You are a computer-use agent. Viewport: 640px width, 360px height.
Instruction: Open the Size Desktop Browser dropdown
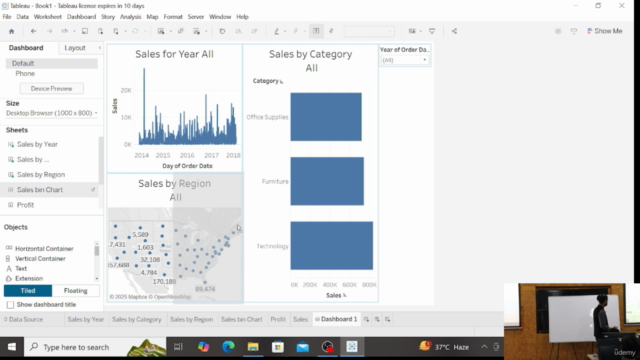pyautogui.click(x=51, y=113)
